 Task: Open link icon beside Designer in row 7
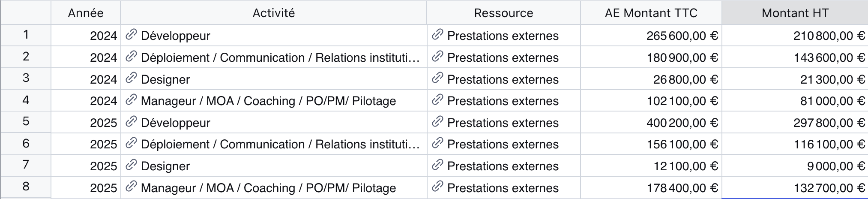click(131, 165)
